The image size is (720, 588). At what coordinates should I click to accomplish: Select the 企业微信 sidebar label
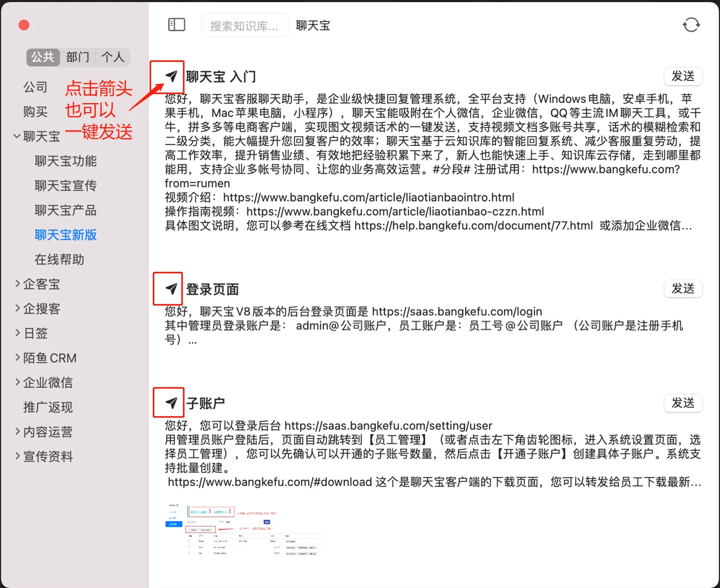coord(48,382)
